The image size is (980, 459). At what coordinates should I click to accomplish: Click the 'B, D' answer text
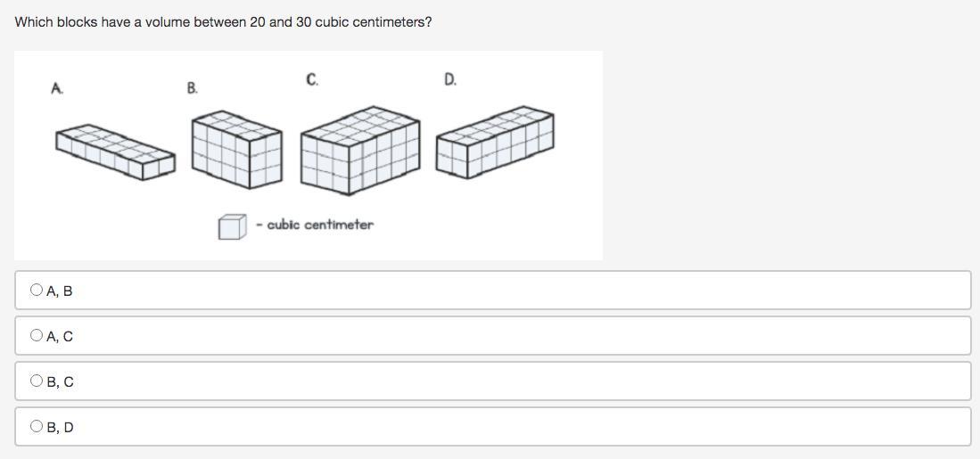[x=60, y=428]
